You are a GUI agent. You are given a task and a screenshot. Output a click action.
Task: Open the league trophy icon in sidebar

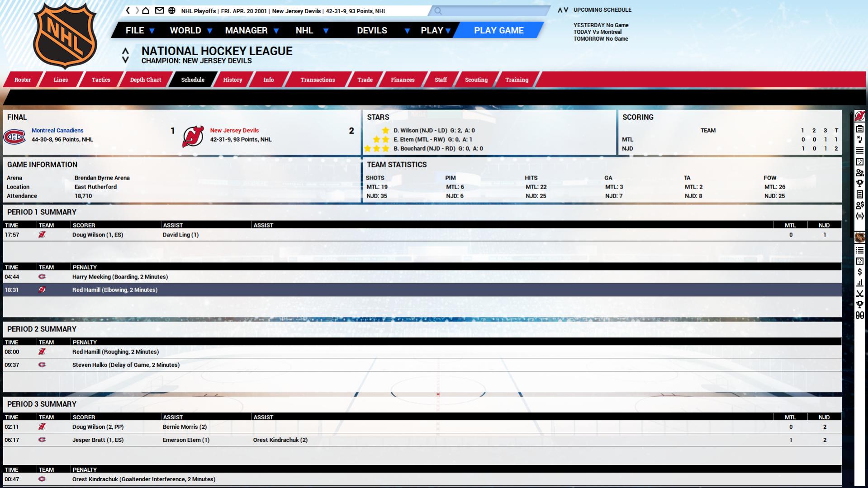860,304
